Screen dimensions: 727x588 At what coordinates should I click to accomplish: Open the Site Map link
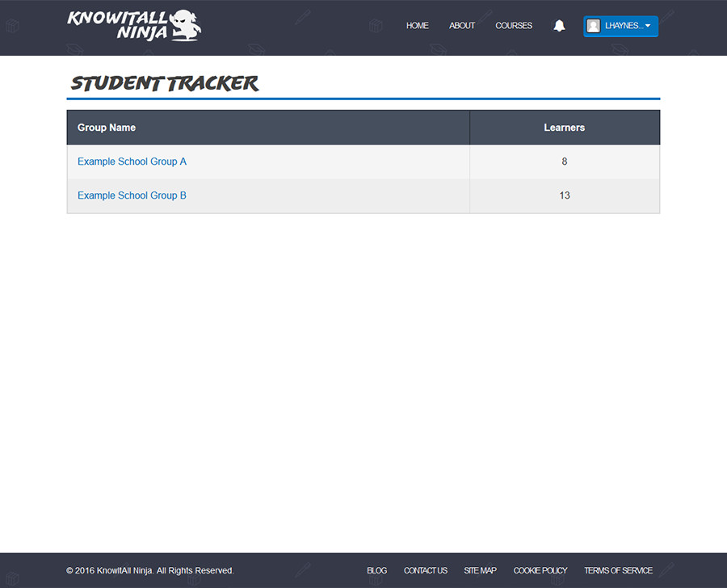[x=481, y=570]
